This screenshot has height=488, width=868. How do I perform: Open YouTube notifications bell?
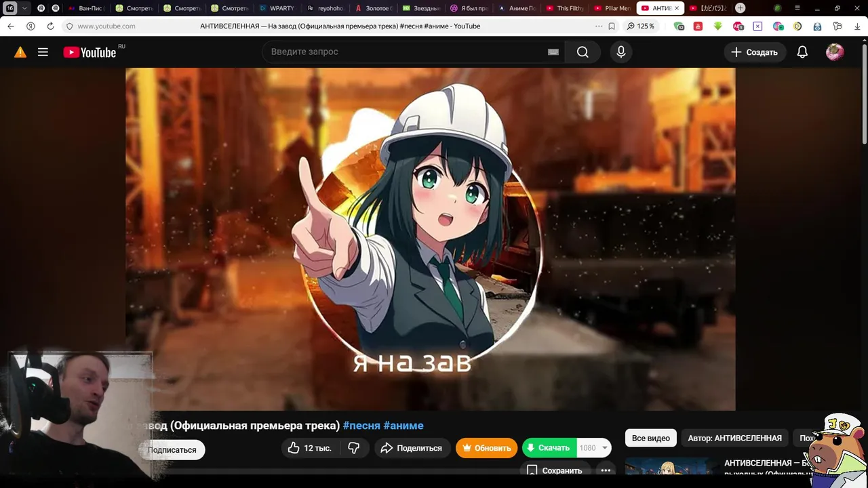pyautogui.click(x=802, y=52)
